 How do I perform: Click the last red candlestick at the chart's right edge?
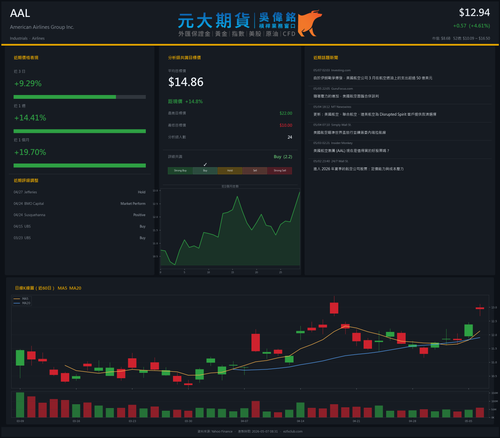click(x=480, y=309)
